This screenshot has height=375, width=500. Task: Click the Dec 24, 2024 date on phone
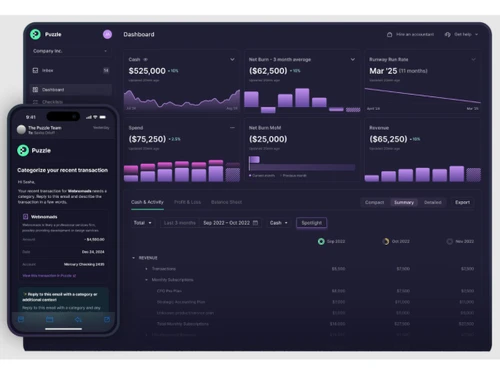pos(93,252)
